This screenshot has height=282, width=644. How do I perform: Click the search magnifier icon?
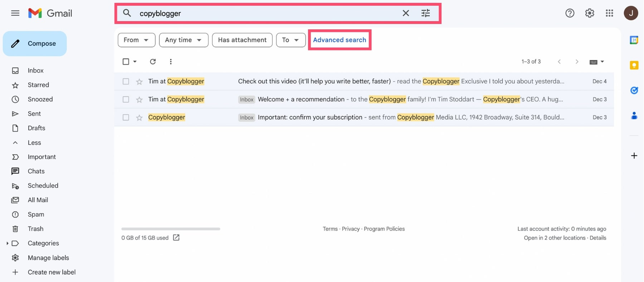click(127, 13)
